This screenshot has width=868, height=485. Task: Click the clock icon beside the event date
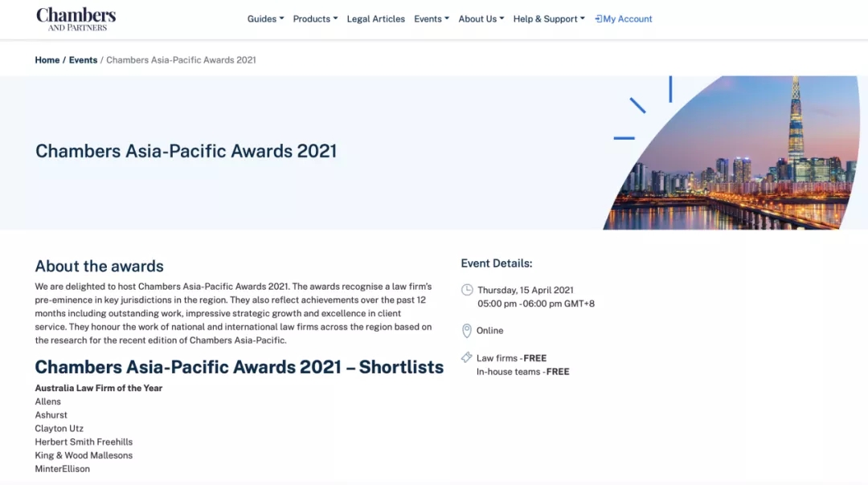point(467,290)
